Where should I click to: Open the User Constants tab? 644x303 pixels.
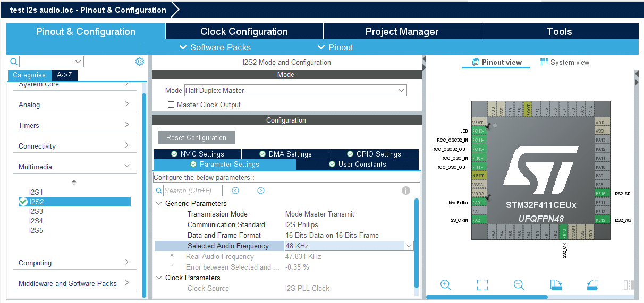[x=358, y=164]
